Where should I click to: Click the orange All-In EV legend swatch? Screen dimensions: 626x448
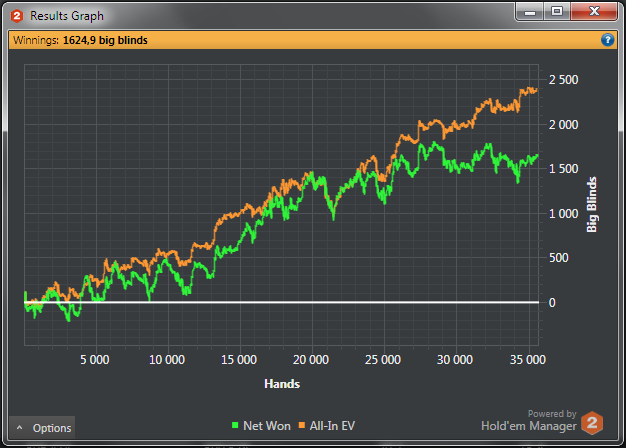tap(302, 426)
